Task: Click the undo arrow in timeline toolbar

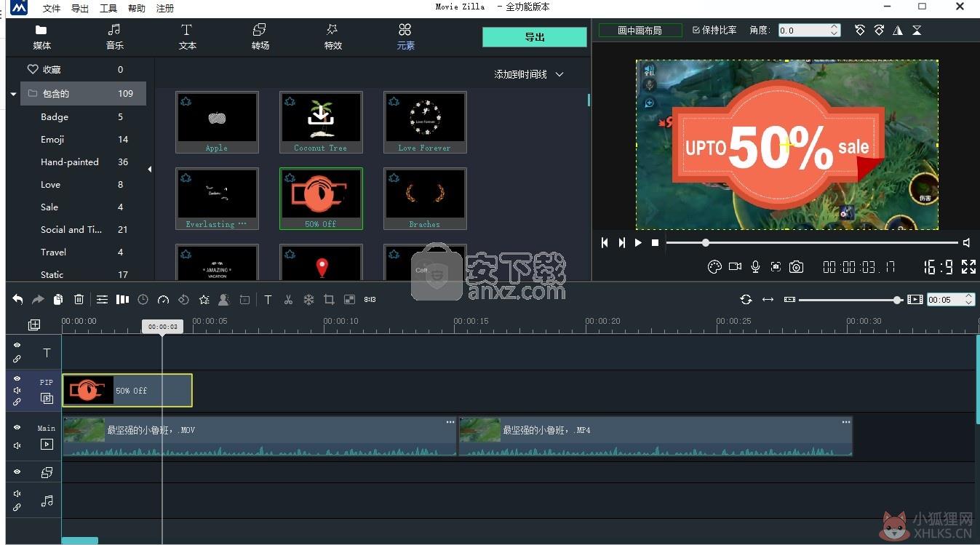Action: tap(17, 299)
